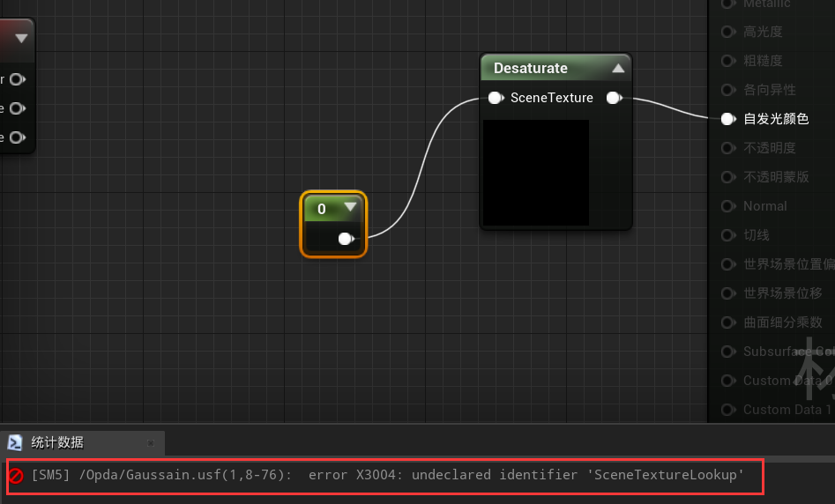Expand the red node's dropdown arrow at left
Viewport: 835px width, 504px height.
point(21,38)
